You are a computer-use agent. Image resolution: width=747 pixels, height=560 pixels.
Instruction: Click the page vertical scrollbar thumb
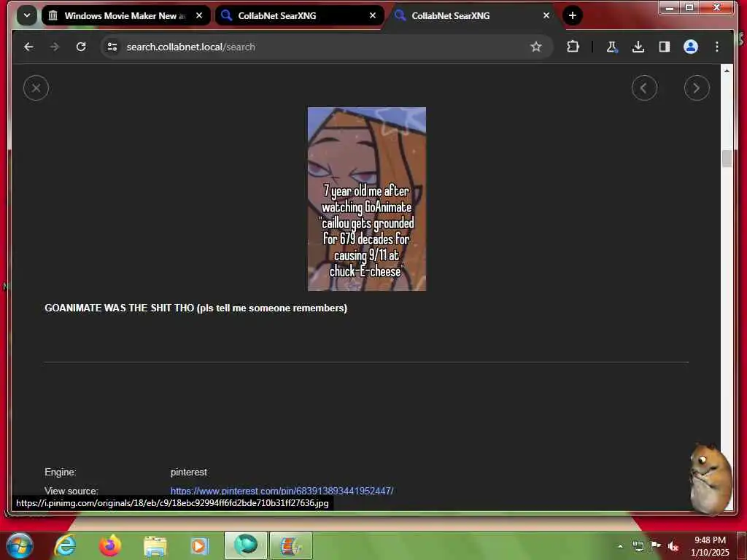(x=727, y=158)
